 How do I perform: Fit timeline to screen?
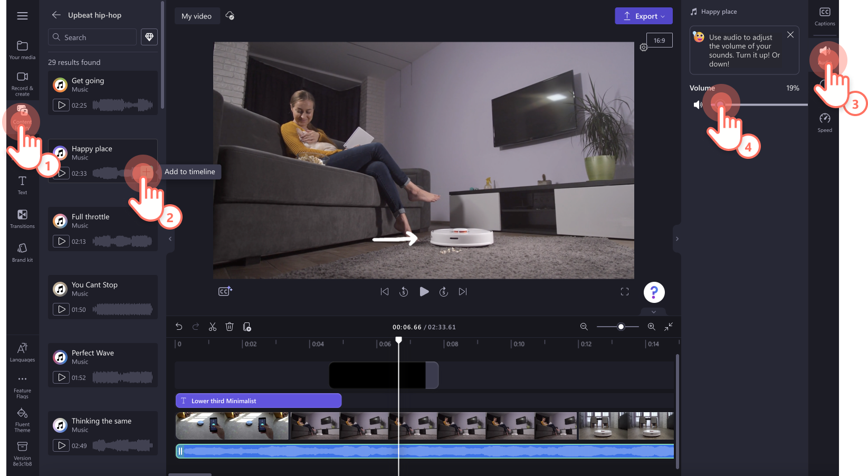coord(669,327)
